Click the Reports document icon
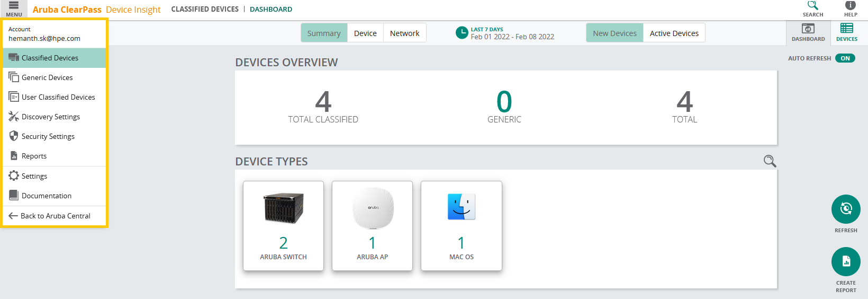 [x=14, y=156]
